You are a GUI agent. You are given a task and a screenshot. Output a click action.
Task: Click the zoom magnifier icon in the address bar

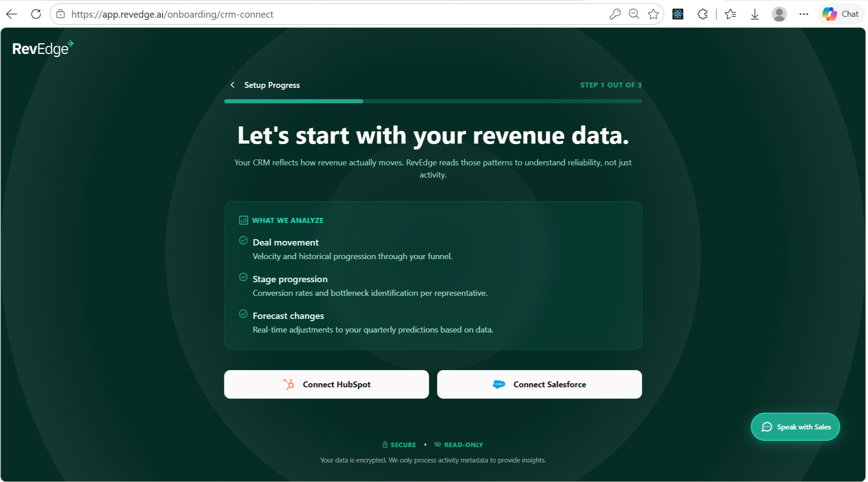[x=634, y=14]
